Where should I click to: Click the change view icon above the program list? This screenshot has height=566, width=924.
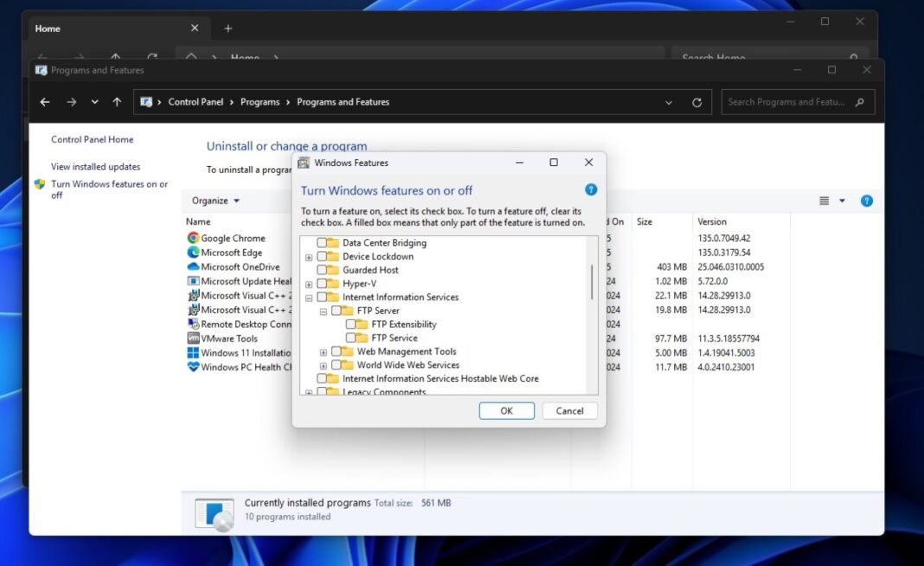(822, 200)
